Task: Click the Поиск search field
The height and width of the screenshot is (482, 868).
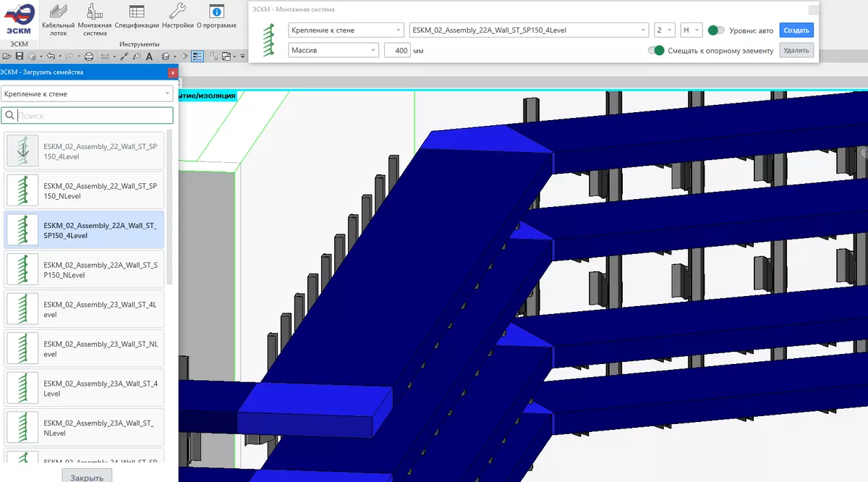Action: coord(87,115)
